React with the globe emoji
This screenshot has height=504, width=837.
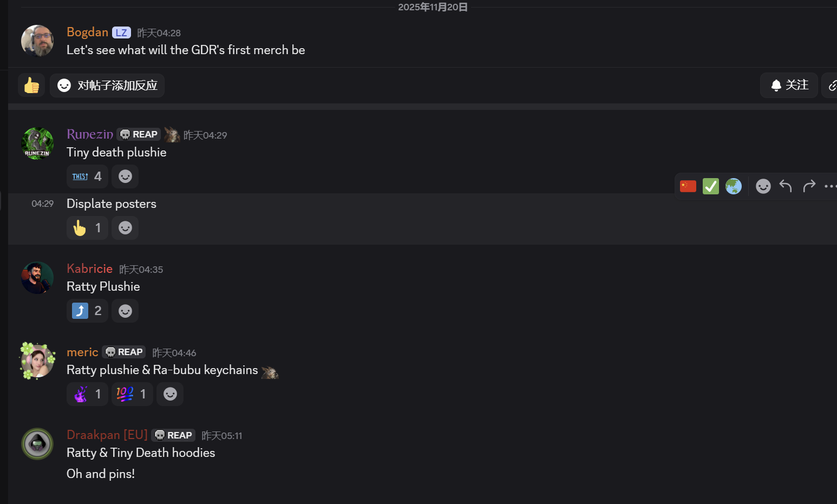click(734, 186)
